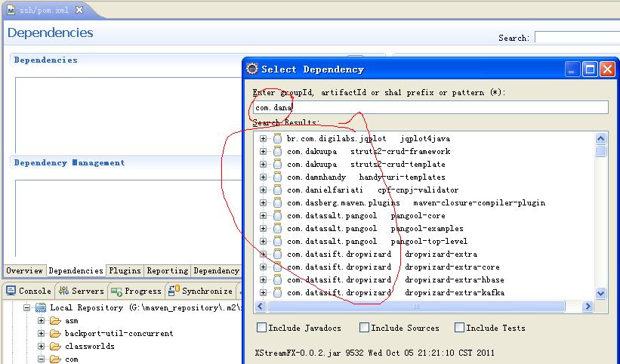Expand the com.danielfariati cpf-cnpj-validator entry
Screen dimensions: 620x364
[x=263, y=190]
